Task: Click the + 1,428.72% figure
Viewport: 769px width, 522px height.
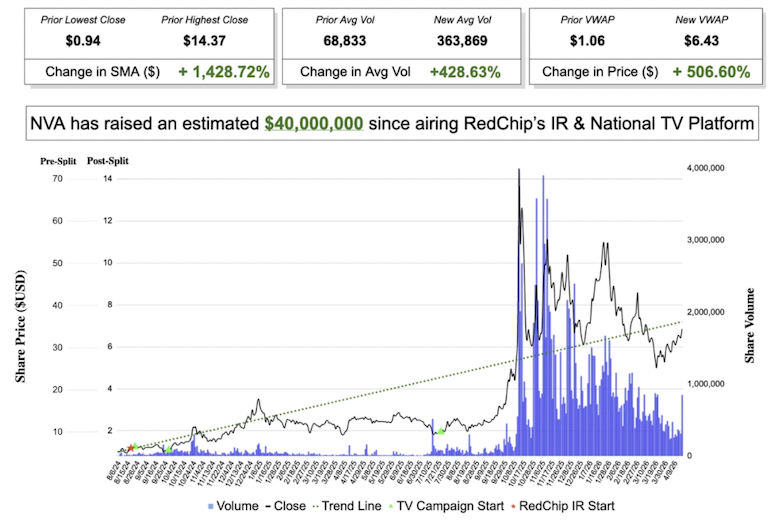Action: [x=224, y=72]
